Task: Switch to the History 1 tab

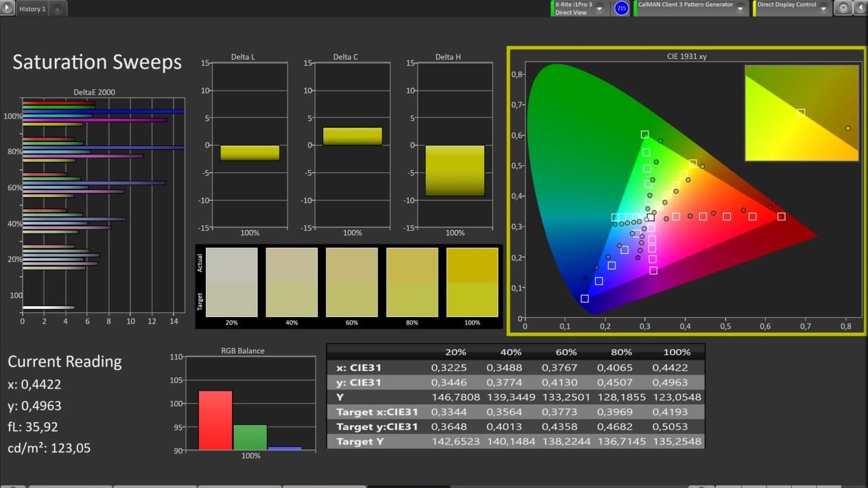Action: coord(32,9)
